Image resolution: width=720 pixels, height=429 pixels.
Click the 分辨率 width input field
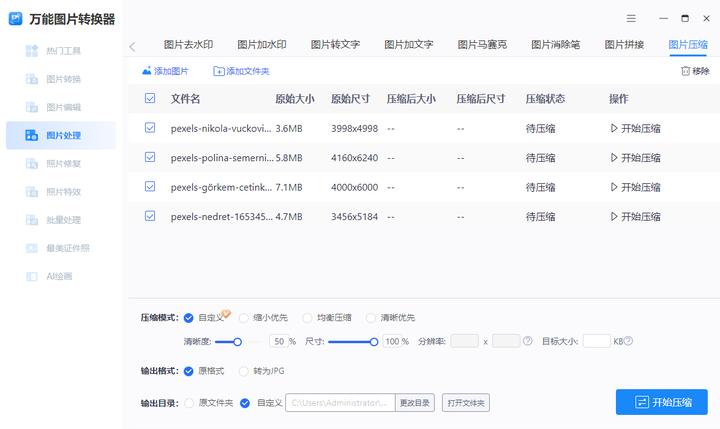click(x=465, y=341)
